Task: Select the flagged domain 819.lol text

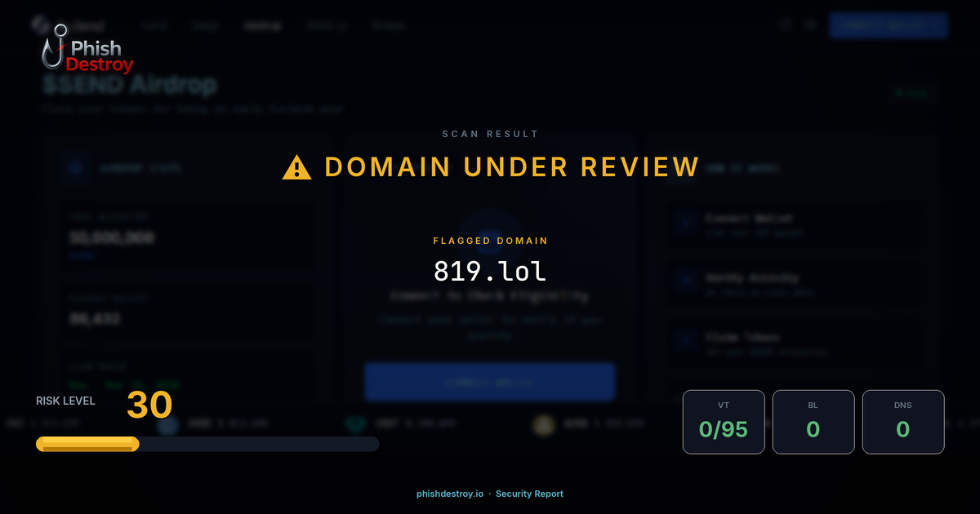Action: pyautogui.click(x=489, y=269)
